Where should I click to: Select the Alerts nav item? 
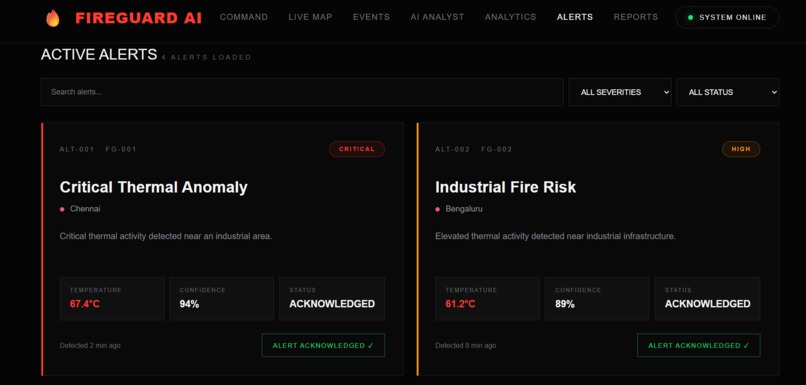click(575, 17)
